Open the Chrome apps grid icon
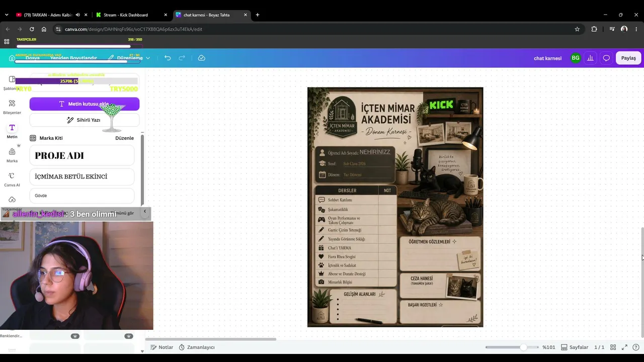This screenshot has height=362, width=644. 7,42
